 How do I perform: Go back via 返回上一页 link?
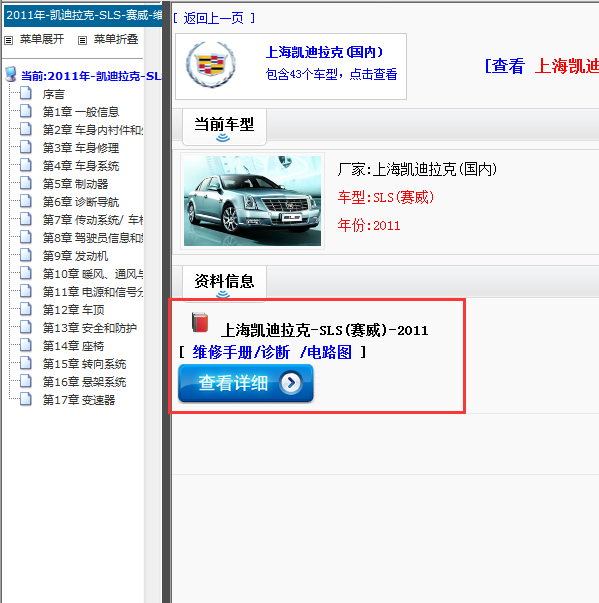(x=214, y=18)
